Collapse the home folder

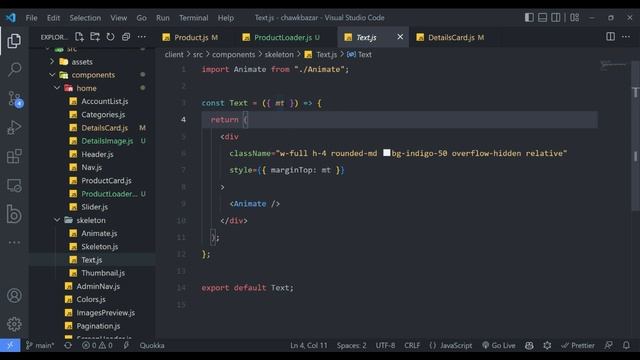click(57, 88)
